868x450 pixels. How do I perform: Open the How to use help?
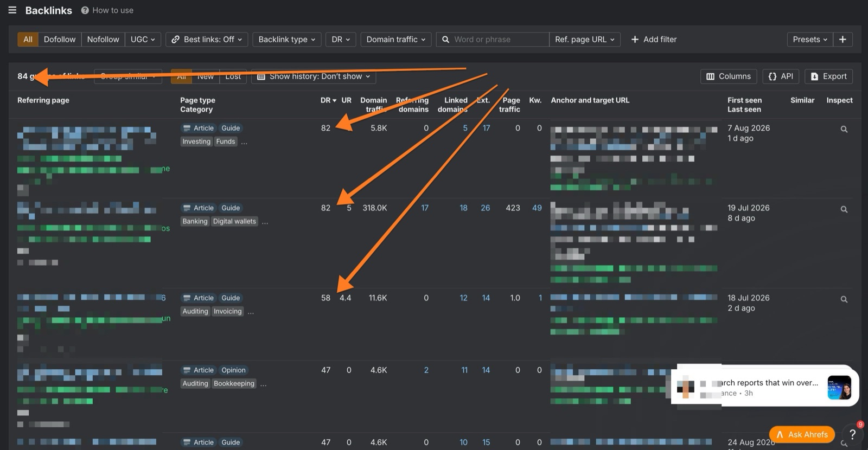[x=107, y=10]
